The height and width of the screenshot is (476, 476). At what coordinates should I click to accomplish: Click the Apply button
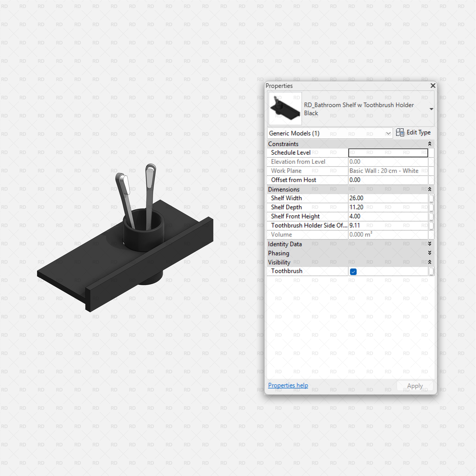point(415,385)
